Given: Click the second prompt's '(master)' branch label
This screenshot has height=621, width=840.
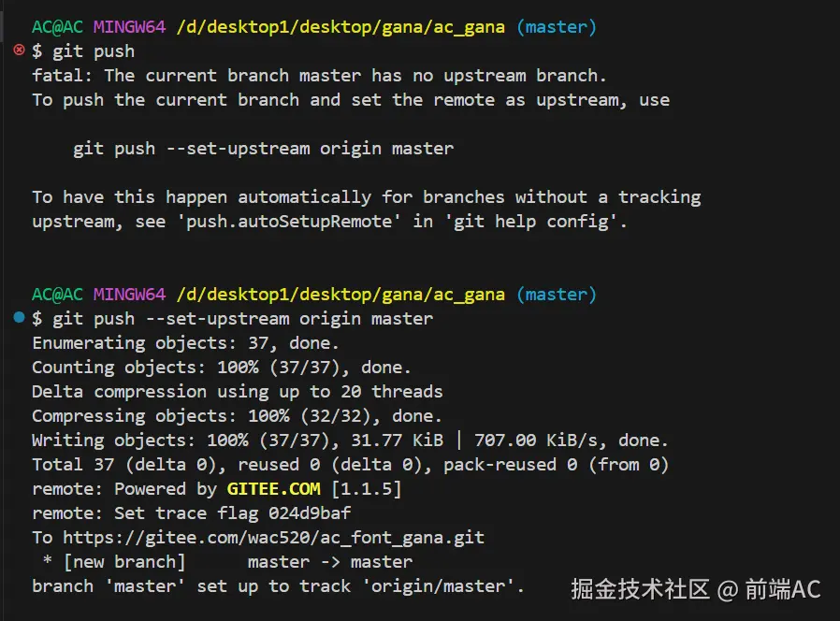Looking at the screenshot, I should [556, 295].
